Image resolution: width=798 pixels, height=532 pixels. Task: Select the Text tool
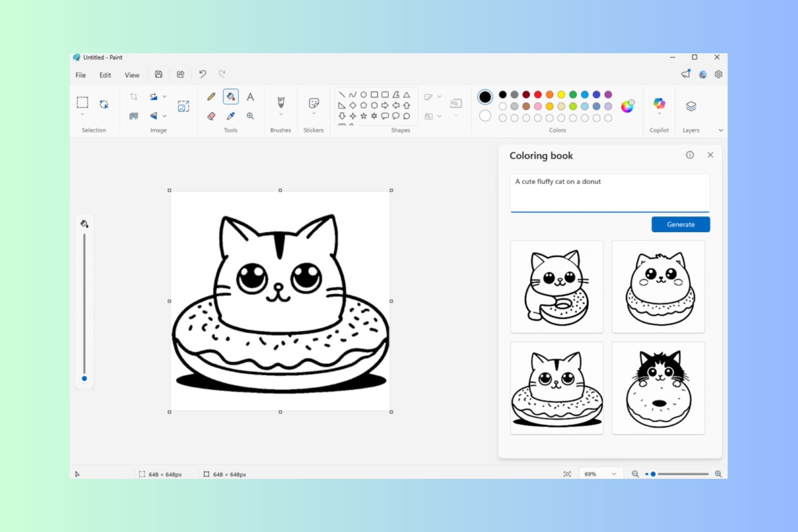[x=250, y=96]
